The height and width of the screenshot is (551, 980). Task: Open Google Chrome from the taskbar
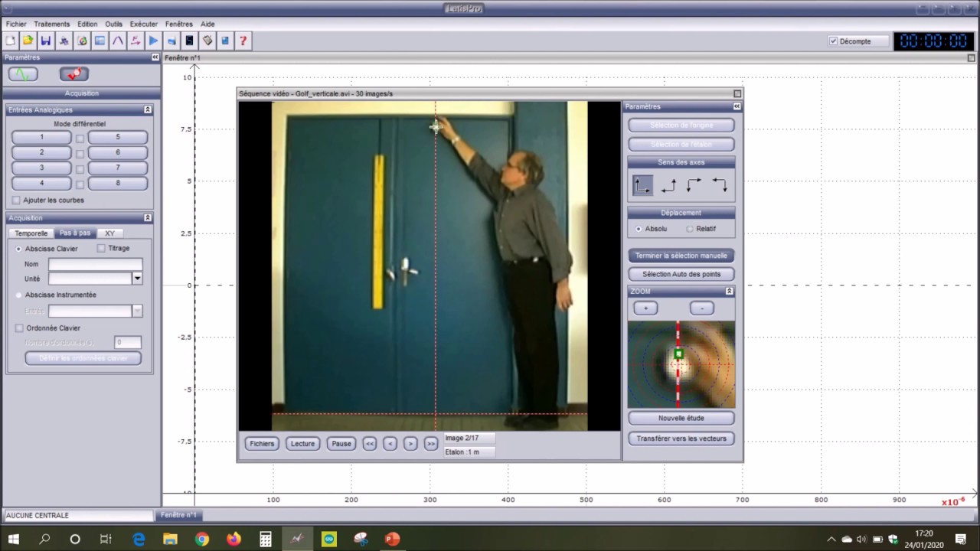[202, 539]
